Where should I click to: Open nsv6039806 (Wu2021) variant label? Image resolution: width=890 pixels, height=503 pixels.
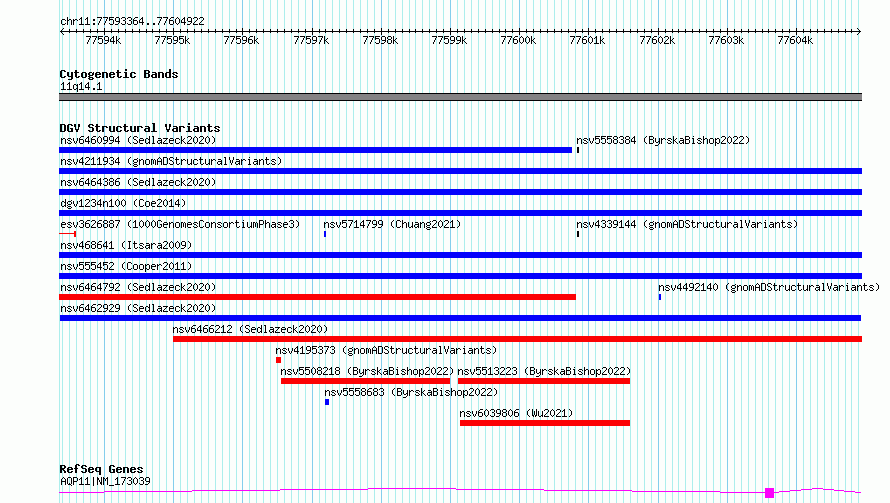pyautogui.click(x=516, y=413)
